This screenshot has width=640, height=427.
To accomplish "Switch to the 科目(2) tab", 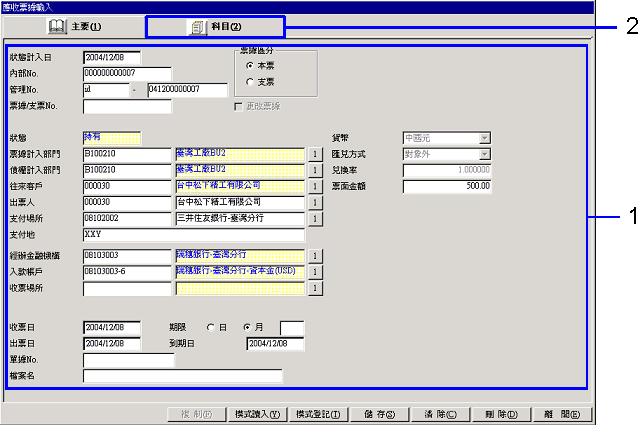I will pos(215,26).
